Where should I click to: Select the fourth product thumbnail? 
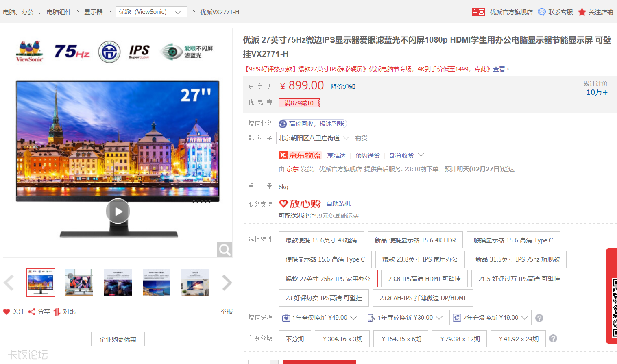(x=157, y=283)
